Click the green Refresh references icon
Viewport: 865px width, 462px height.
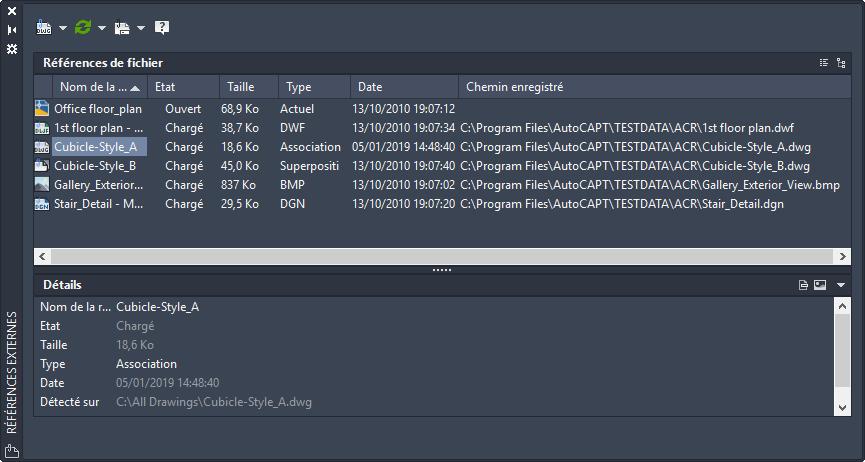point(83,27)
